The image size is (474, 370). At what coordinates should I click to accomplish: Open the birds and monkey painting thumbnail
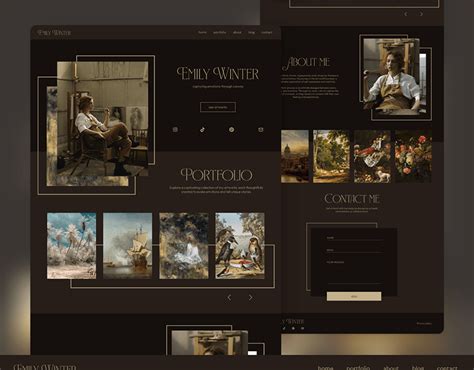[x=240, y=246]
